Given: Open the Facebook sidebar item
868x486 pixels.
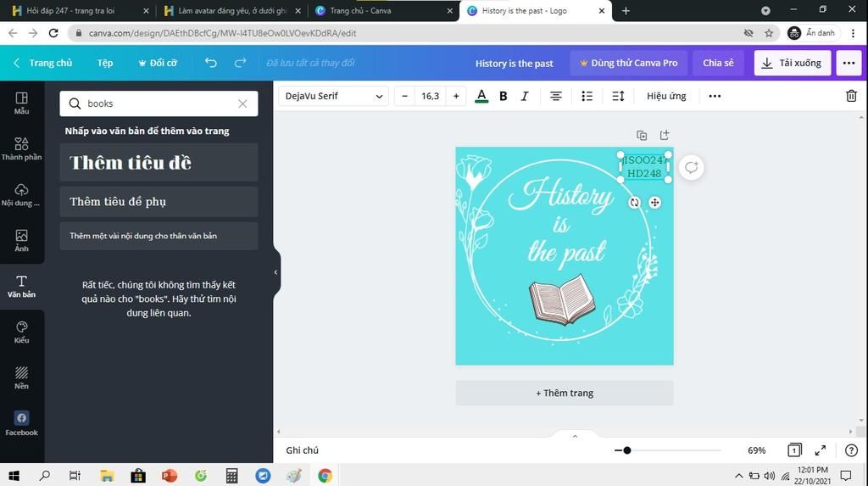Looking at the screenshot, I should click(21, 424).
